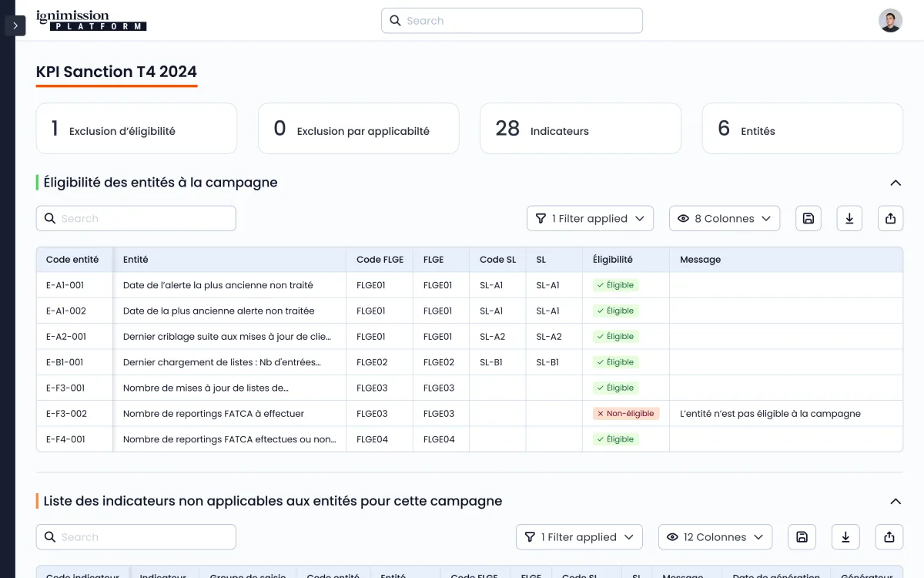Open indicators section's 1 Filter applied dropdown

(579, 537)
